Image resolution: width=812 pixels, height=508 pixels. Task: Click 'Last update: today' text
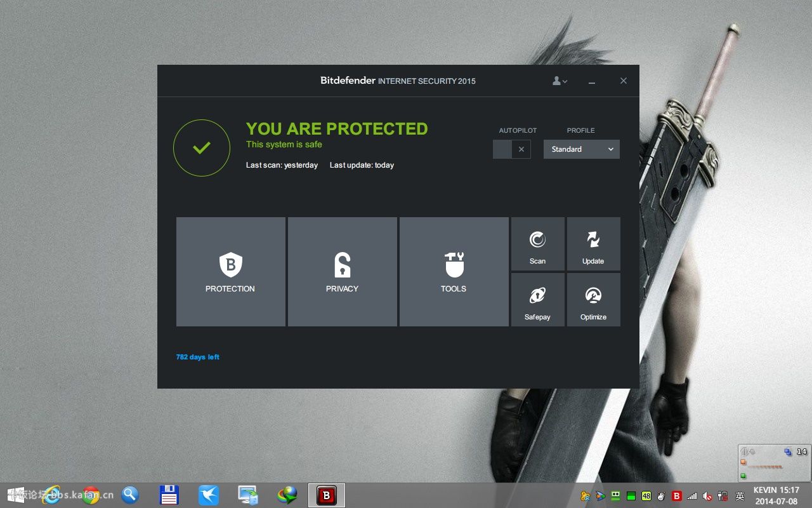pos(362,165)
